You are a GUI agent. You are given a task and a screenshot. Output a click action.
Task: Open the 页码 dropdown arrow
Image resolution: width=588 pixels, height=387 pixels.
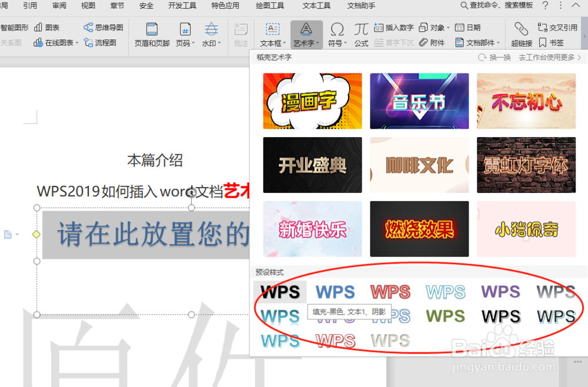pos(193,43)
